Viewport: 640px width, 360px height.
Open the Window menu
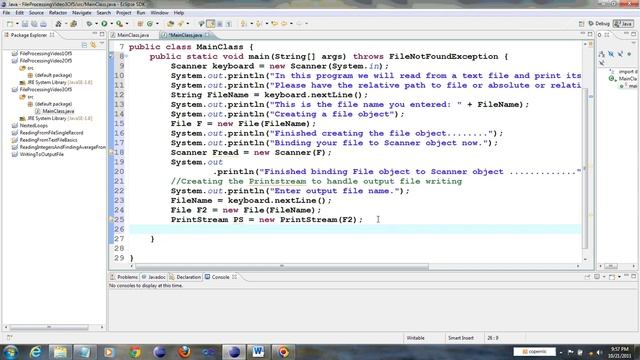(x=159, y=13)
